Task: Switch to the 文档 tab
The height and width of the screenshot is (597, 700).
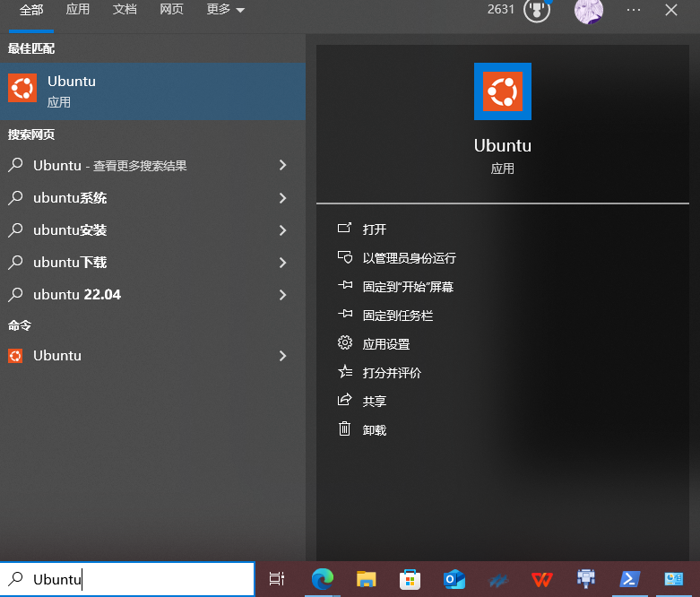Action: [x=125, y=9]
